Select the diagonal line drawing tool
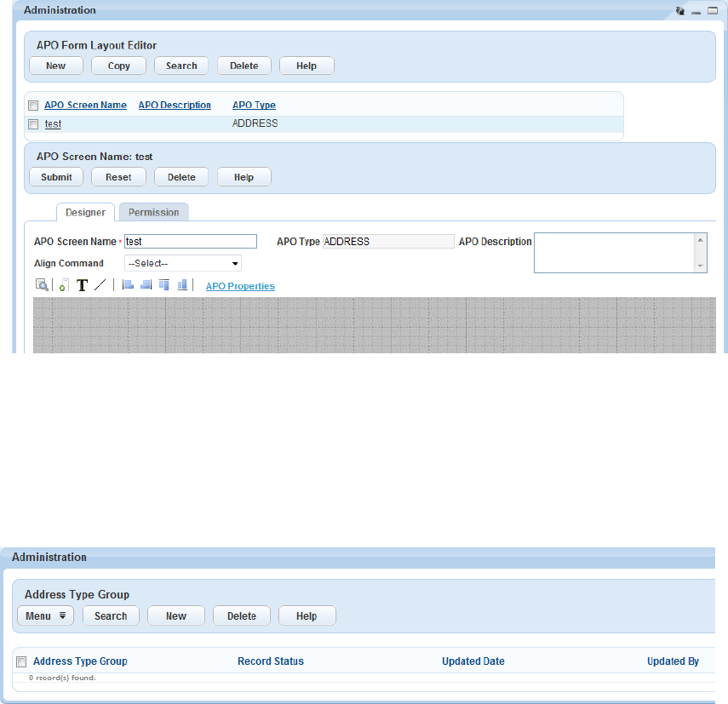The height and width of the screenshot is (704, 728). tap(100, 285)
